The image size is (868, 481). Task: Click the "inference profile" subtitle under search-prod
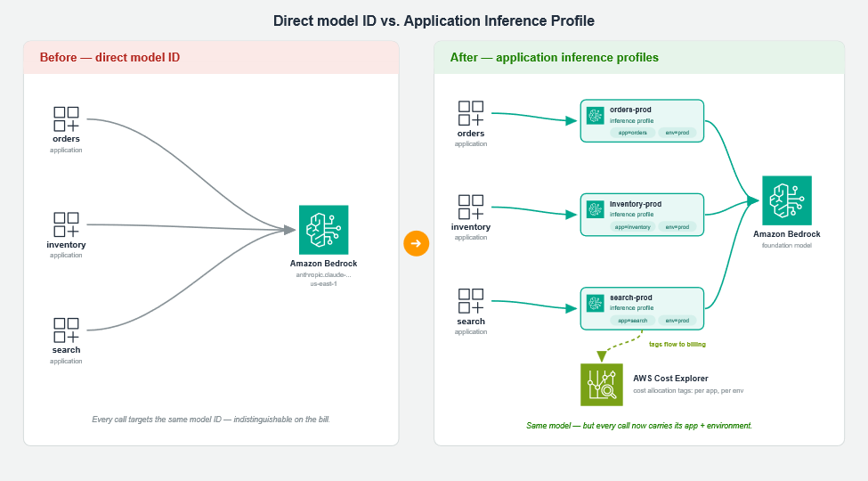(x=631, y=308)
